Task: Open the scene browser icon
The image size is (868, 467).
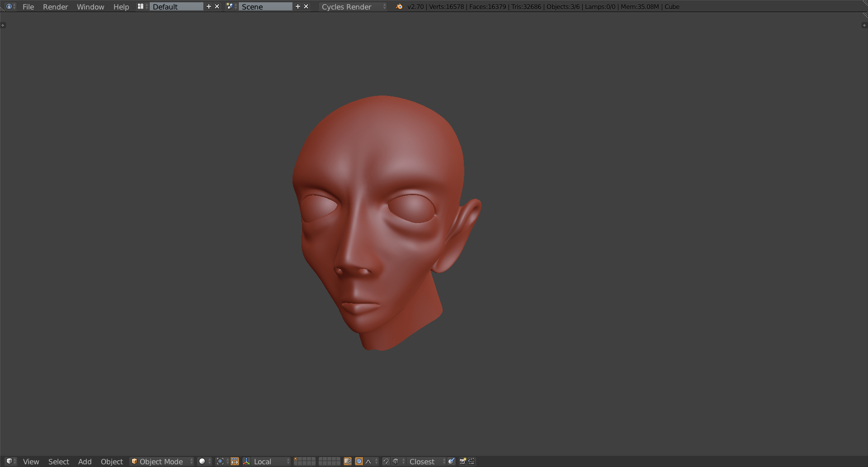Action: (x=231, y=6)
